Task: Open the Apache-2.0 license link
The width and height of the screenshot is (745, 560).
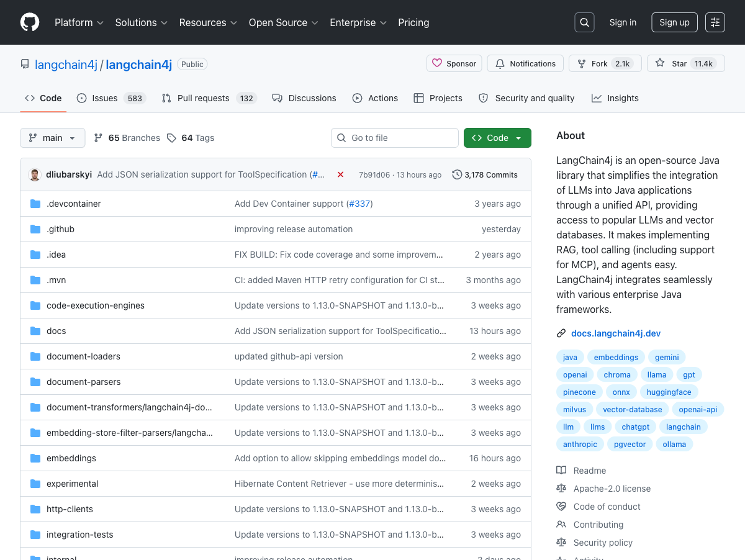Action: point(612,488)
